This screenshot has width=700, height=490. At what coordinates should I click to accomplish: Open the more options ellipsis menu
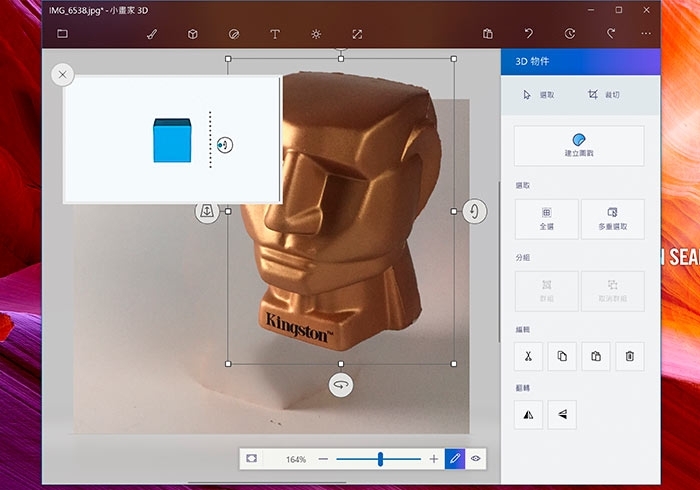646,34
